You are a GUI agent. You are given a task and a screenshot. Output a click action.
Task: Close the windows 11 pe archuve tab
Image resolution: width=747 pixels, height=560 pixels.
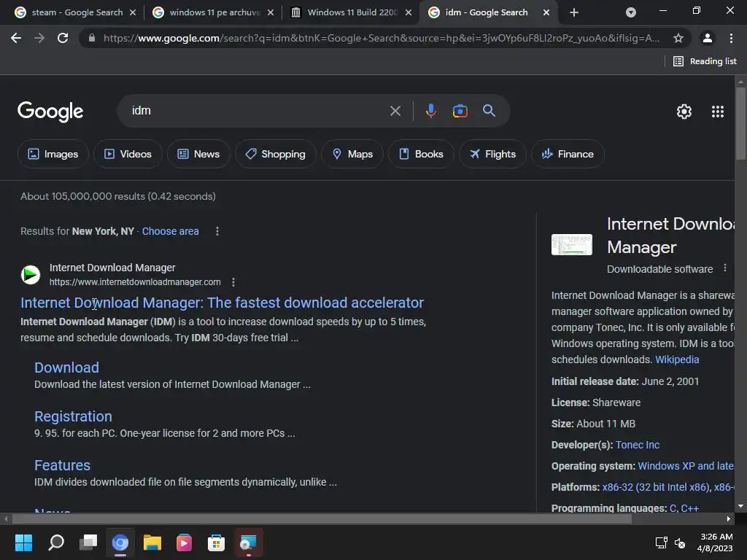pos(271,12)
